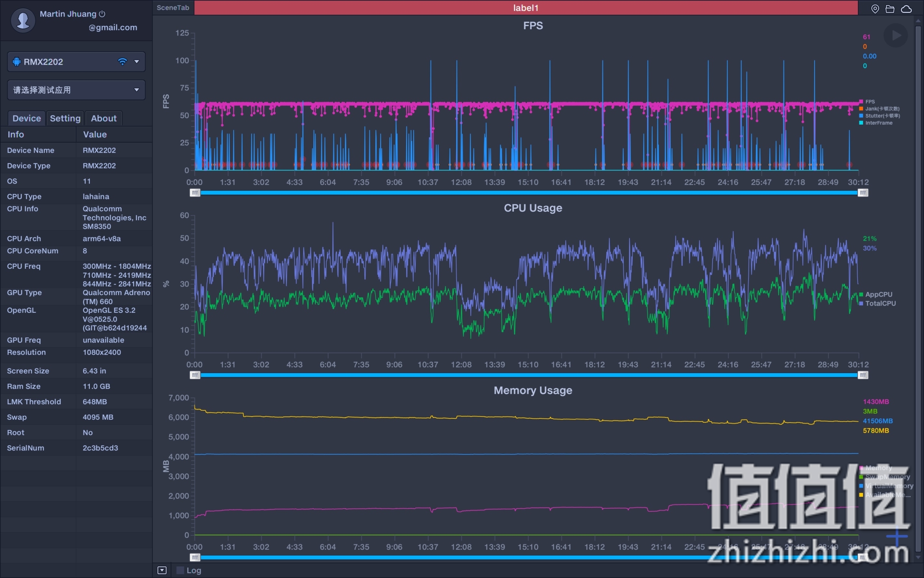This screenshot has width=924, height=578.
Task: Select the Ram Size value 11.0 GB
Action: pos(96,386)
